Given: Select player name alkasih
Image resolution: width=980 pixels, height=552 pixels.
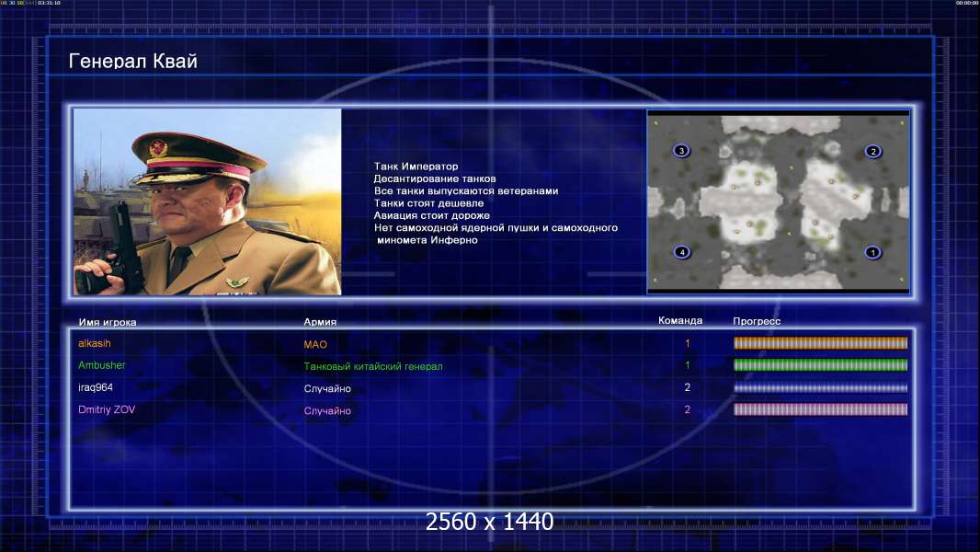Looking at the screenshot, I should [95, 343].
